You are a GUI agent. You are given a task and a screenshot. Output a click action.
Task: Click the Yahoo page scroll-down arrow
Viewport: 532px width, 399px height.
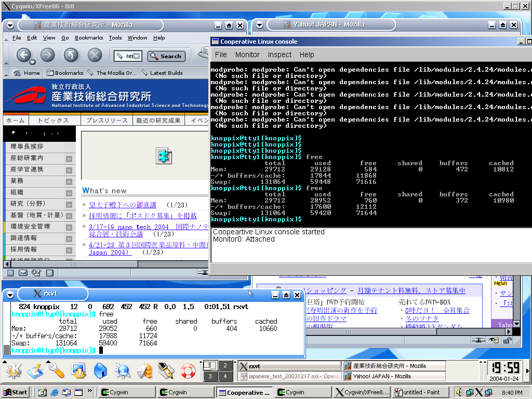516,324
